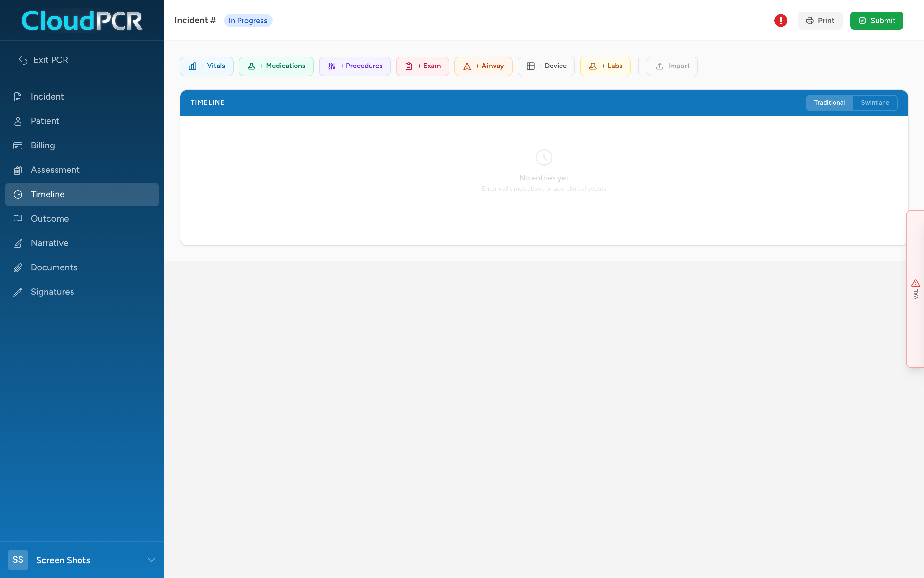Click the Incident document icon in sidebar

pyautogui.click(x=18, y=97)
